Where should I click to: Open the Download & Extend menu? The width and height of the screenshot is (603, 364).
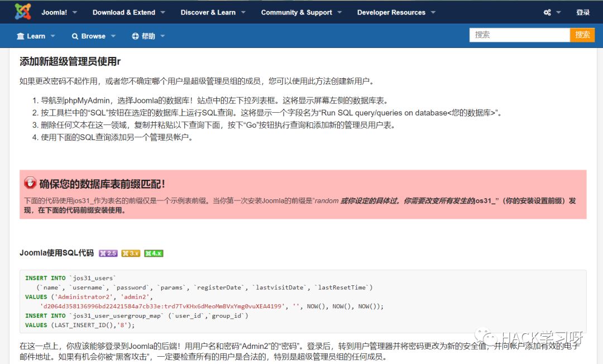click(124, 12)
